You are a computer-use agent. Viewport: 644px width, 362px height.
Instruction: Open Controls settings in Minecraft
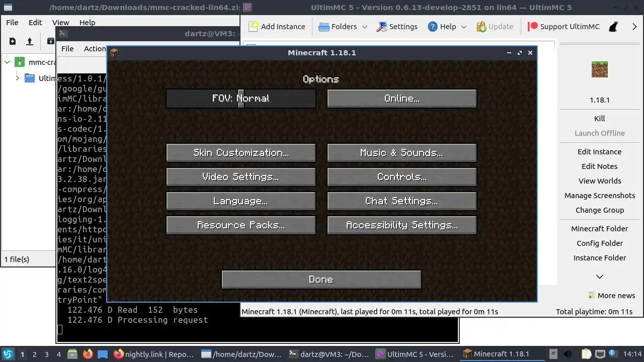(402, 177)
